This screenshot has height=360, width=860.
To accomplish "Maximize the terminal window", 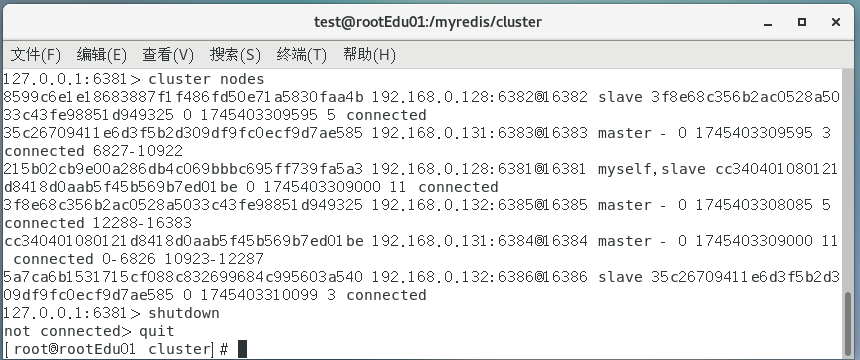I will tap(802, 22).
